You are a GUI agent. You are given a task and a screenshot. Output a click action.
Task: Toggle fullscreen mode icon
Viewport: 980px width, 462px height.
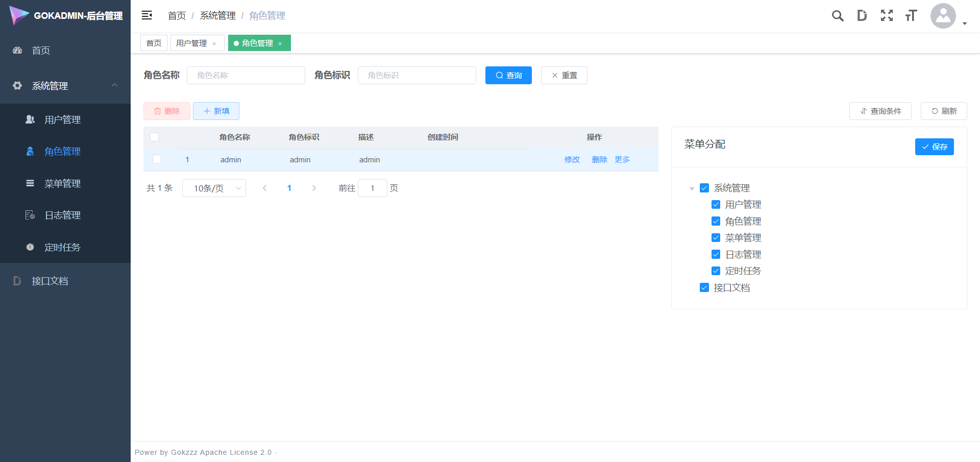click(x=887, y=16)
